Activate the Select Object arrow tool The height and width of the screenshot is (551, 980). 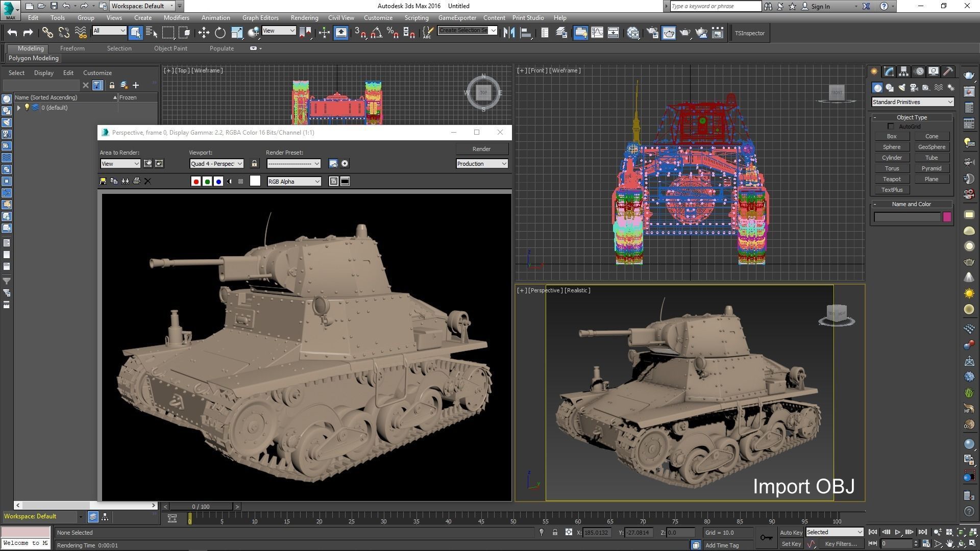pyautogui.click(x=135, y=33)
